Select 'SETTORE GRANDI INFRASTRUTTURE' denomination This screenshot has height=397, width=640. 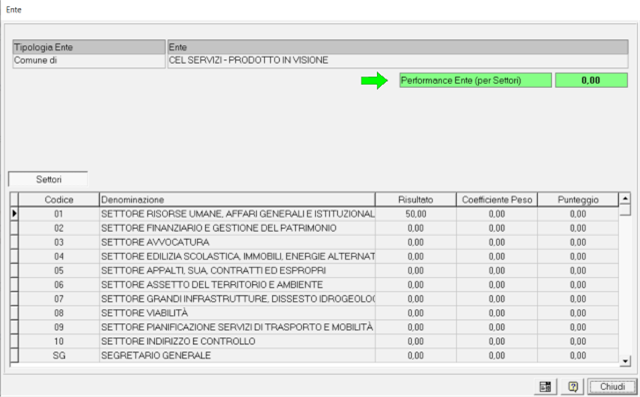(x=237, y=299)
